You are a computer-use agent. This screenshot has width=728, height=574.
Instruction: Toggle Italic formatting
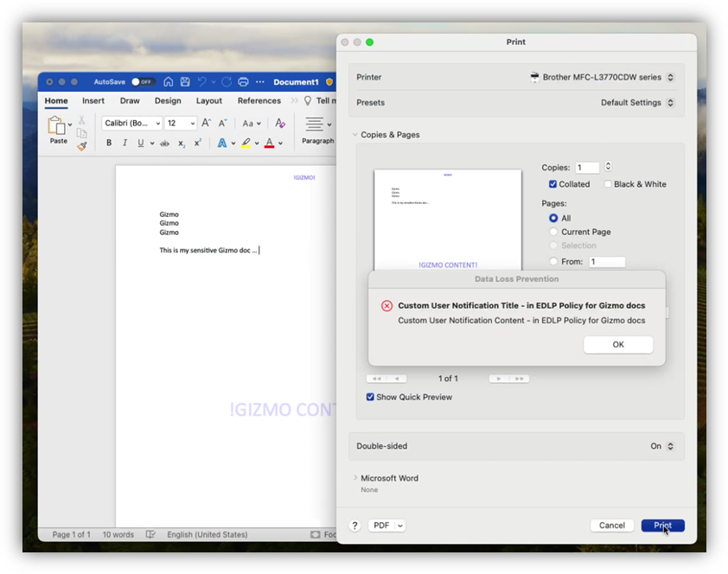125,143
